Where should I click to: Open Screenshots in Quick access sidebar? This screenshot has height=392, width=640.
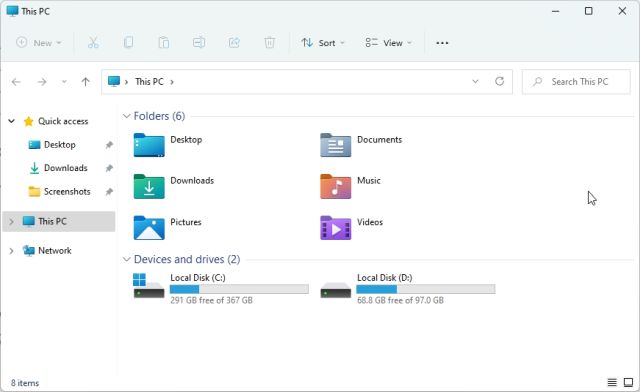click(67, 192)
